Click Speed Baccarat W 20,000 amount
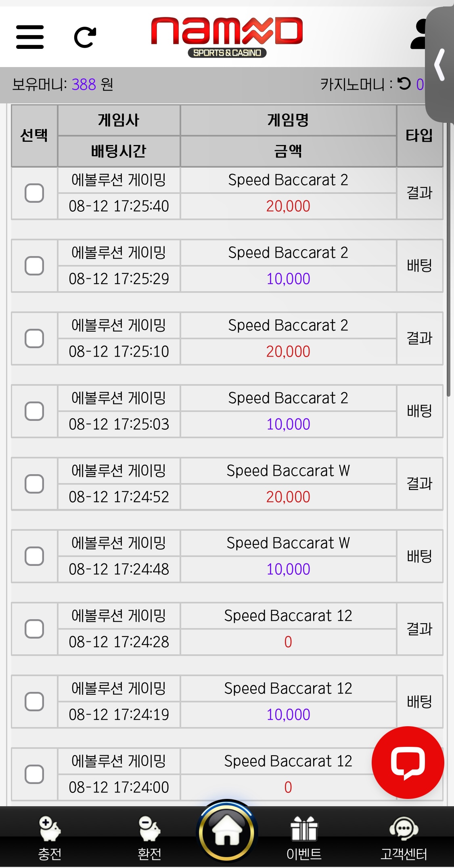This screenshot has width=454, height=868. click(x=288, y=497)
